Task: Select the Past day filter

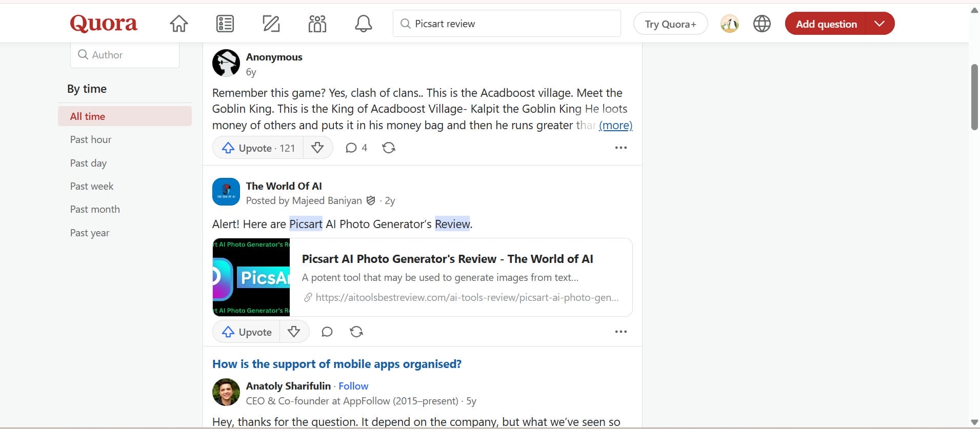Action: 88,163
